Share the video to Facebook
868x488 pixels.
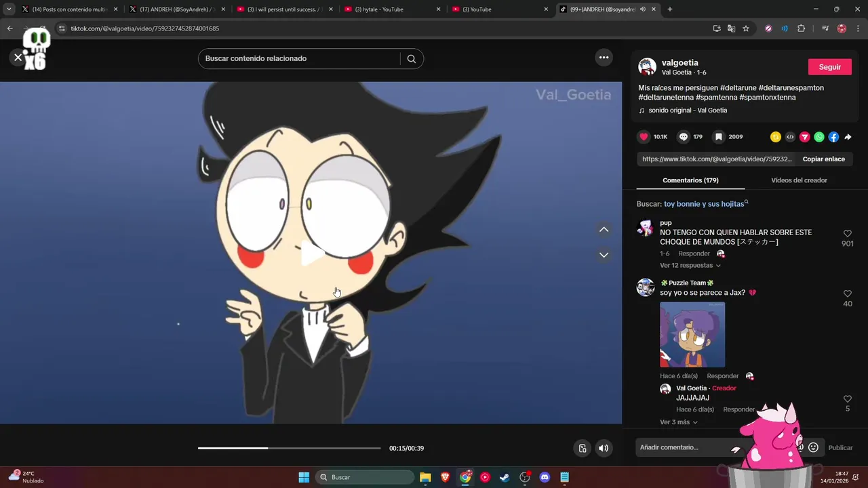coord(833,137)
